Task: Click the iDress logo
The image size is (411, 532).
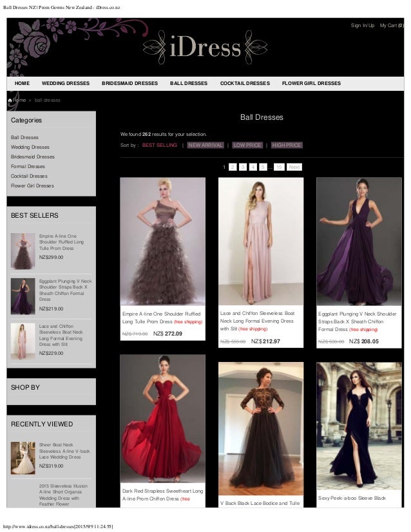Action: pos(205,48)
